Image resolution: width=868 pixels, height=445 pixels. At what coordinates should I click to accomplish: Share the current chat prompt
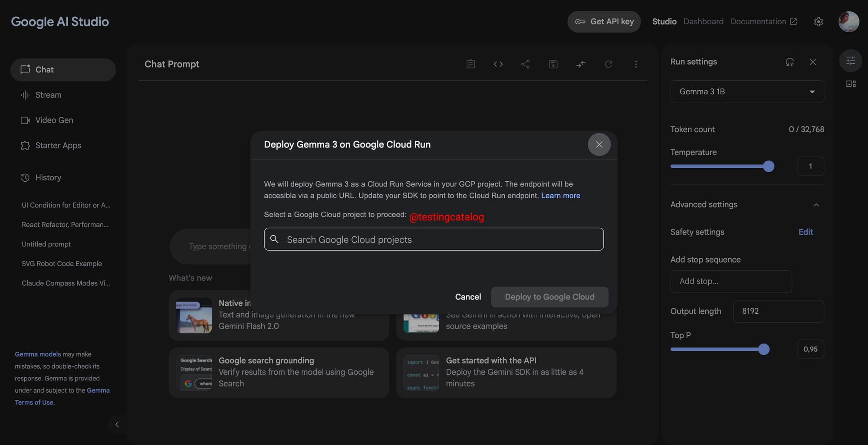tap(525, 64)
